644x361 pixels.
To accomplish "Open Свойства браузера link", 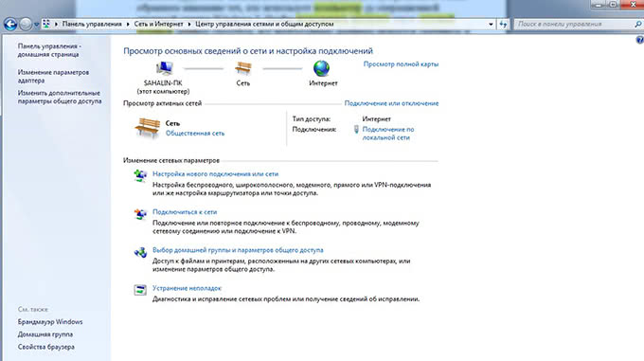I will [x=46, y=347].
